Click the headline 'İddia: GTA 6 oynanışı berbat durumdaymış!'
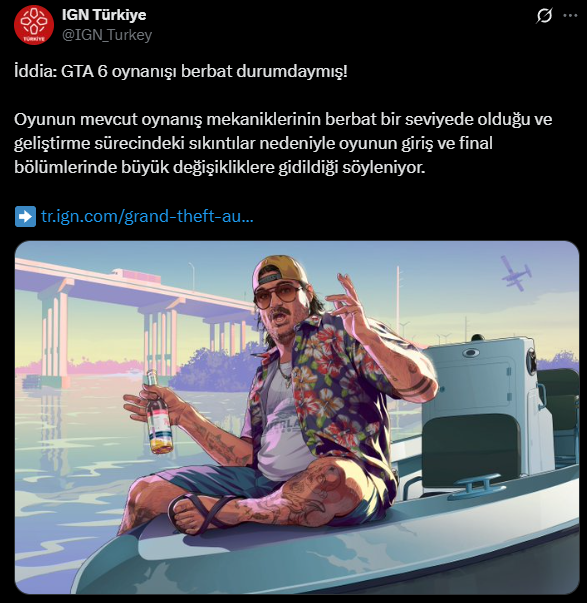587x603 pixels. pyautogui.click(x=181, y=72)
